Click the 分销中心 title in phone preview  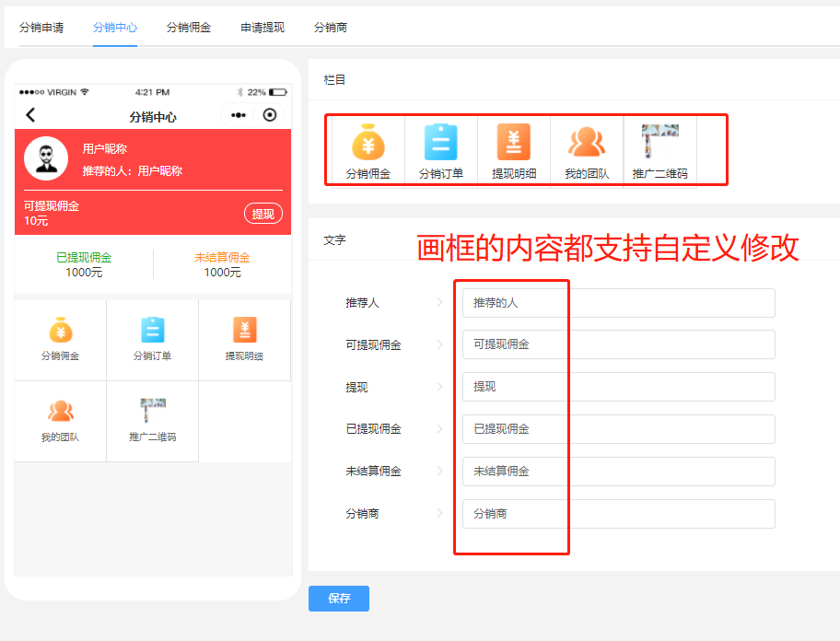pos(153,117)
